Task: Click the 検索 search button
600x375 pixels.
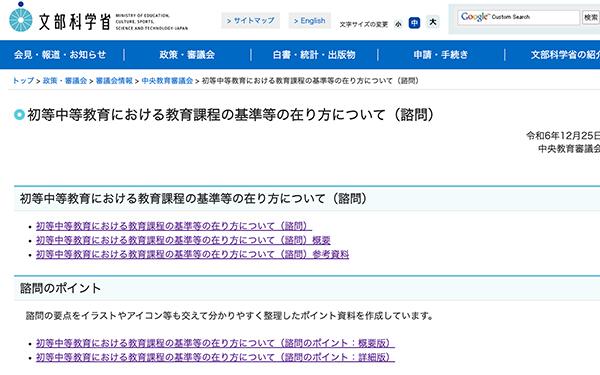Action: (x=591, y=17)
